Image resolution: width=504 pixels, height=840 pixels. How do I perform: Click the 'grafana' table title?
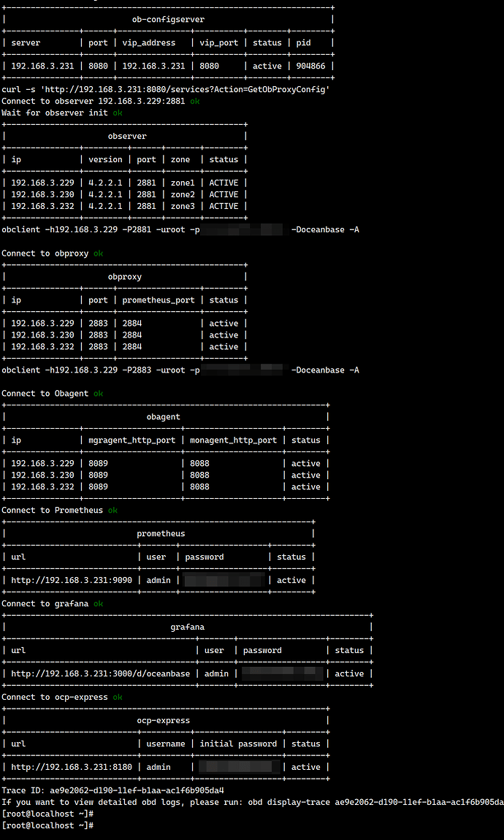coord(188,627)
